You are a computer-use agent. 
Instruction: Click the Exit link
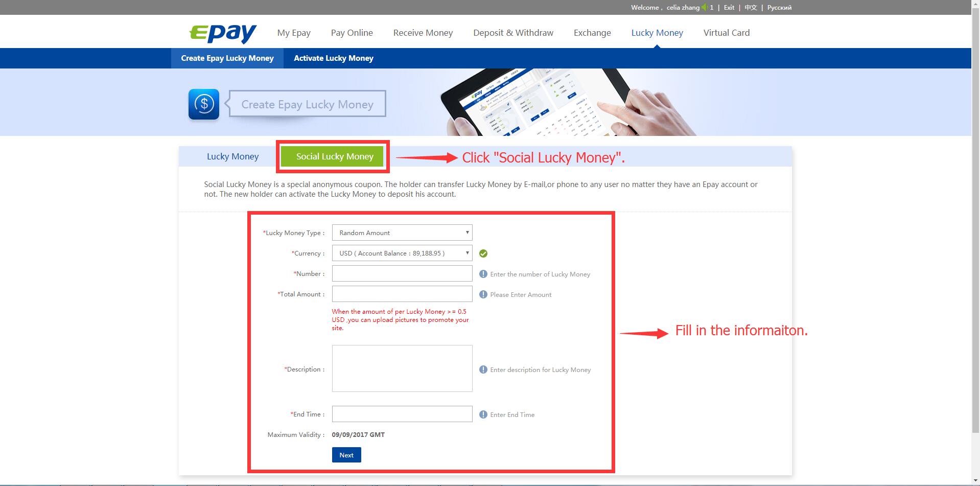point(729,7)
